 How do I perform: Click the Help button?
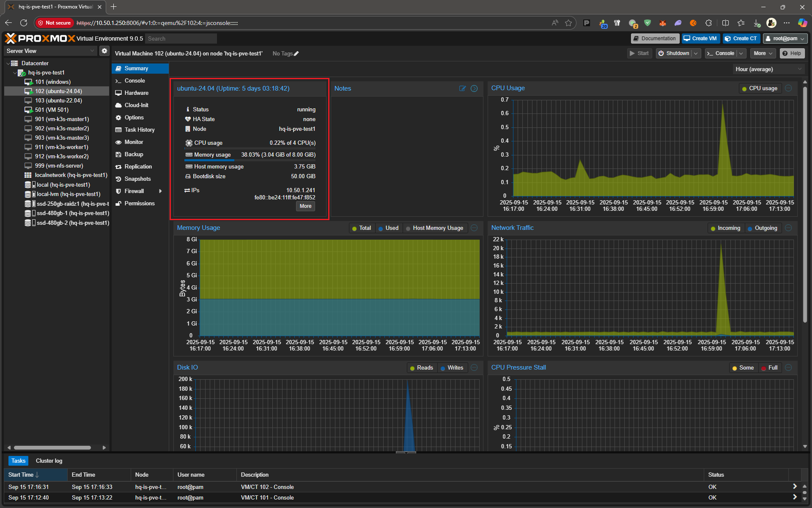point(792,53)
